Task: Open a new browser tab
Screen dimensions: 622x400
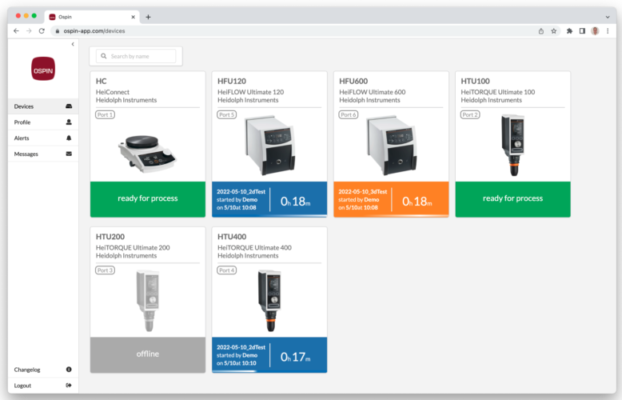Action: click(x=148, y=17)
